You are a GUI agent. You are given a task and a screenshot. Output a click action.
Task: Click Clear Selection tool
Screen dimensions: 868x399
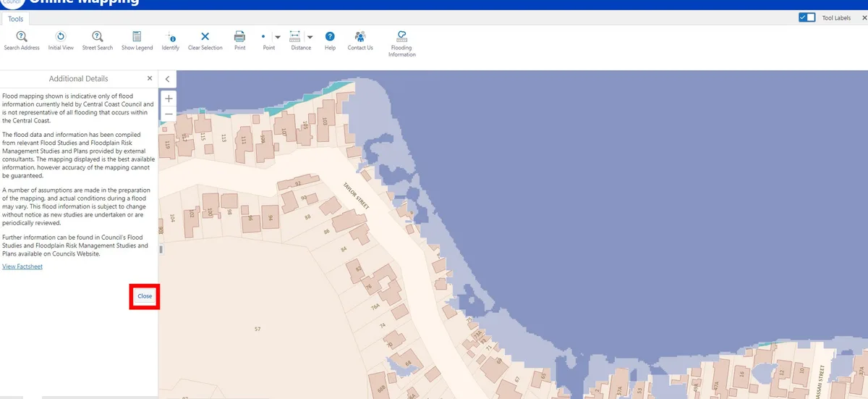[x=205, y=41]
